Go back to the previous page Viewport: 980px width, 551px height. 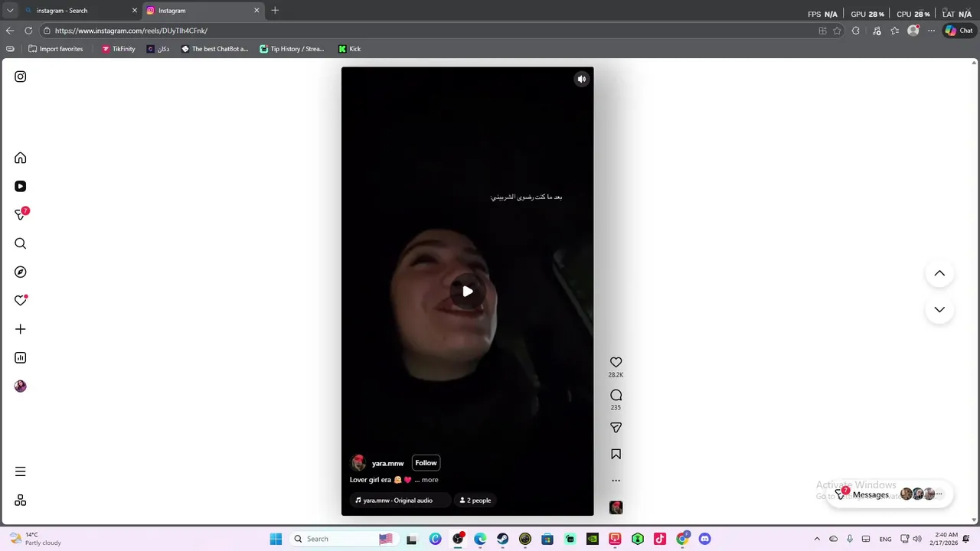[10, 31]
